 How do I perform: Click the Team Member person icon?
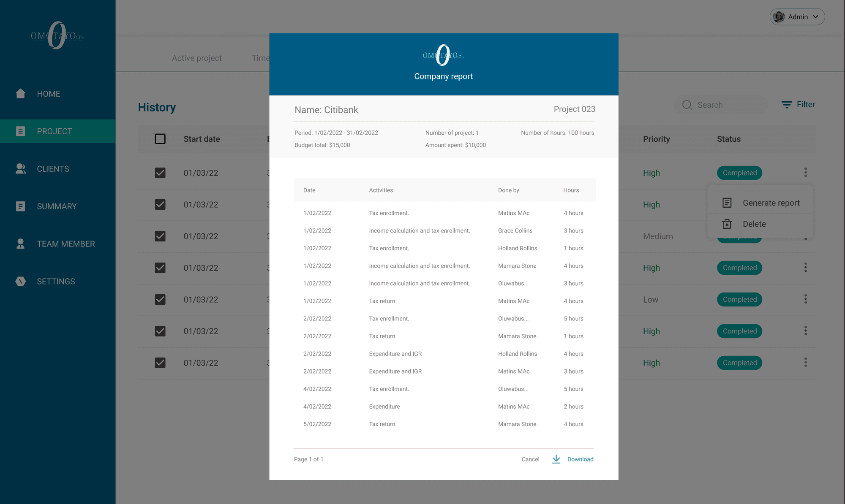[20, 244]
